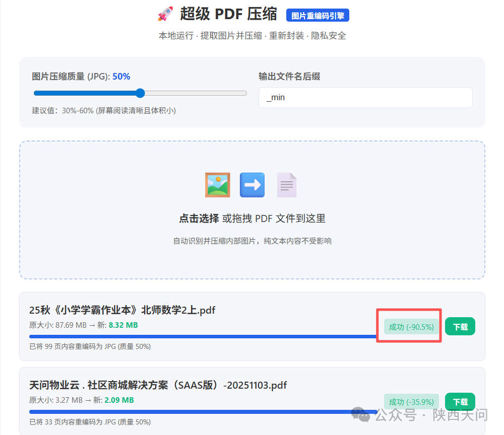The image size is (504, 435).
Task: Download the 25秋小学学霸作业本 compressed PDF
Action: (x=460, y=326)
